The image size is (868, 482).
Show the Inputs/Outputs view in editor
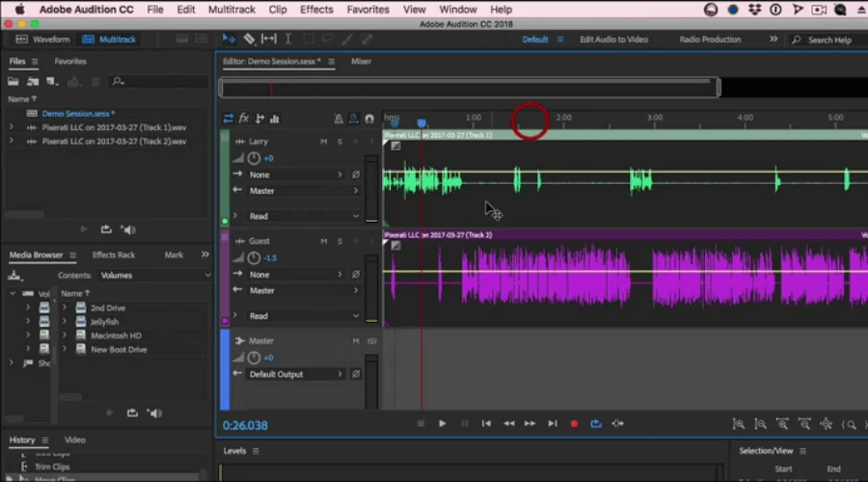pyautogui.click(x=228, y=119)
